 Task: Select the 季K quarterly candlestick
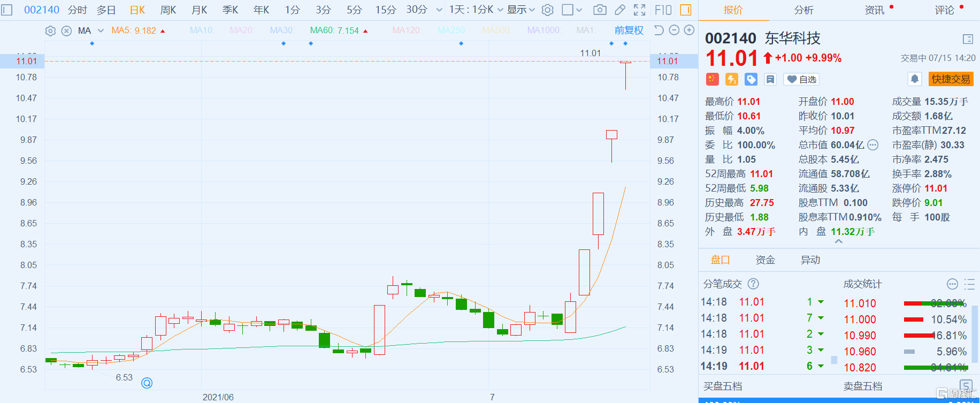(x=231, y=10)
